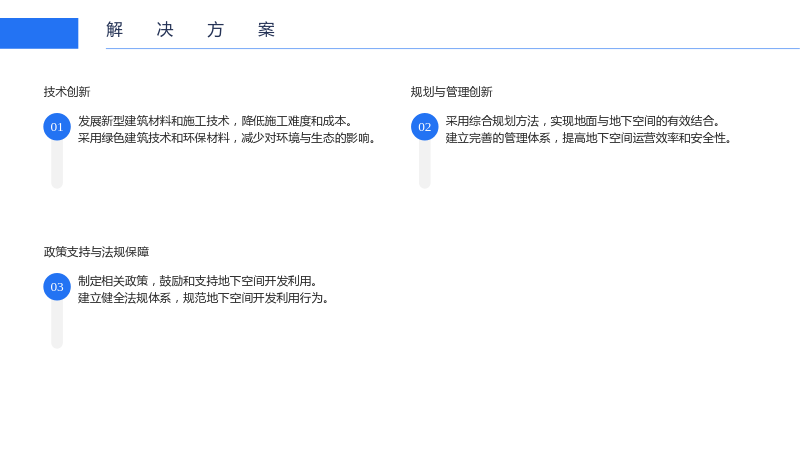800x450 pixels.
Task: Click the blue 01 circle badge
Action: (x=57, y=127)
